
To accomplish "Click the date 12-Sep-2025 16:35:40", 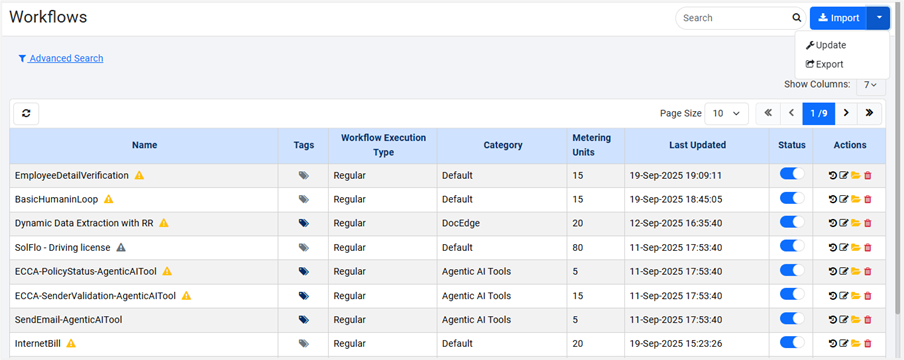I will tap(676, 223).
